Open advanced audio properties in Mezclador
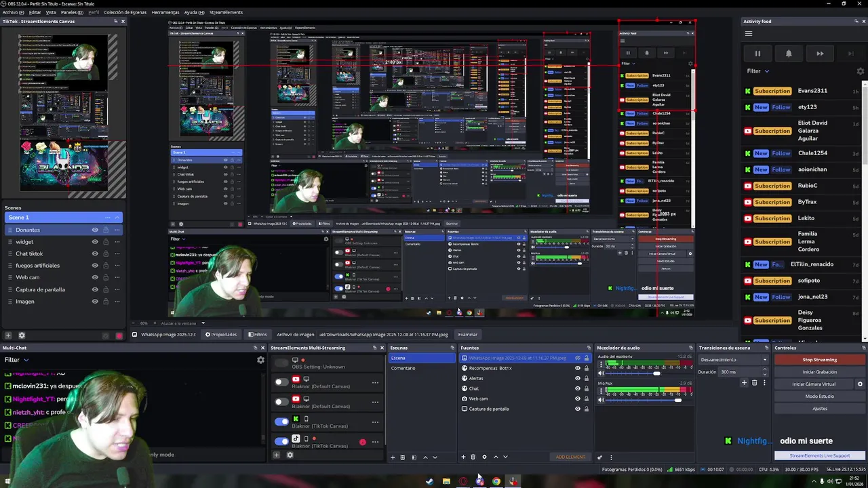Screen dimensions: 868x488 [599, 457]
